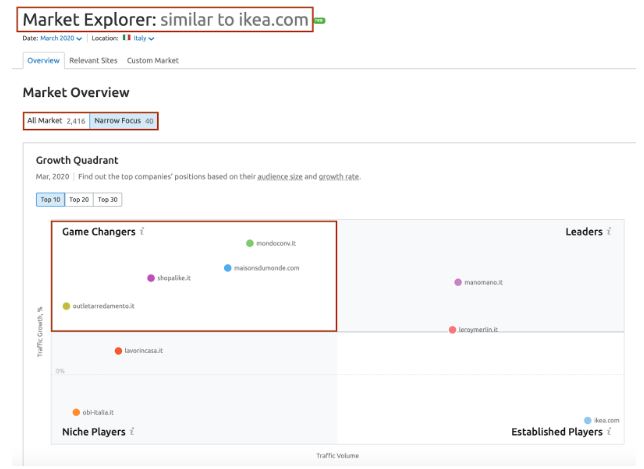Click the green mondoconv.it data point

click(250, 243)
